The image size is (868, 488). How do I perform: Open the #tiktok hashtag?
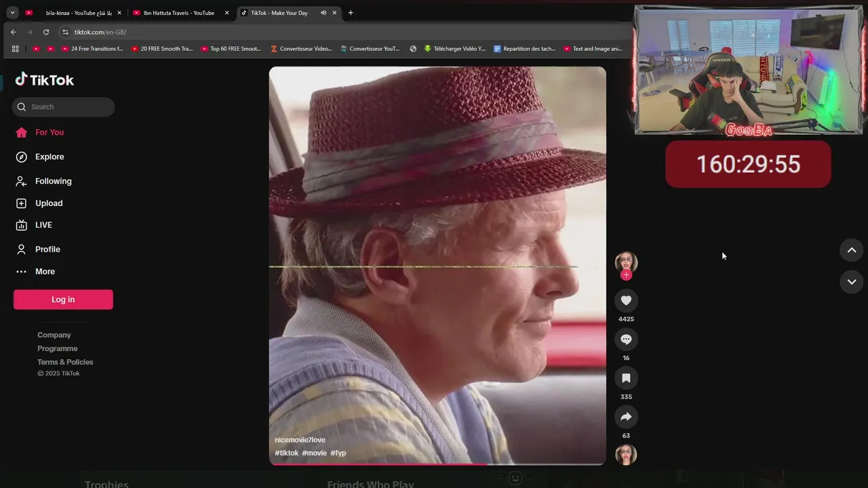(286, 453)
